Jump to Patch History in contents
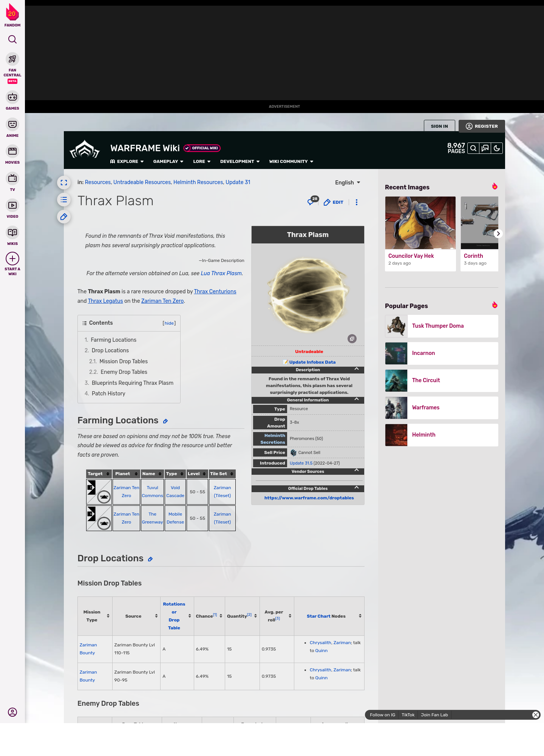The height and width of the screenshot is (756, 544). click(x=108, y=393)
